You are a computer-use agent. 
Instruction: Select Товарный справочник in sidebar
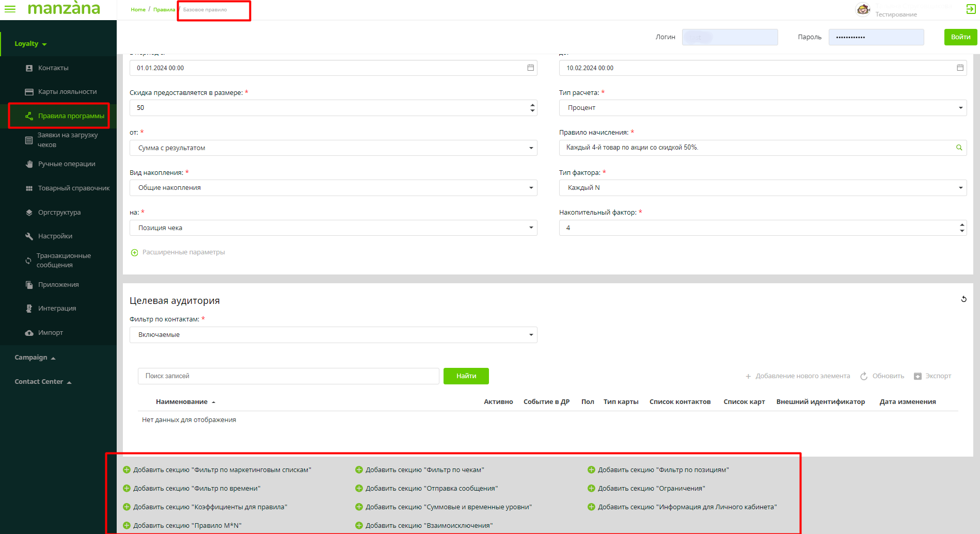(73, 188)
